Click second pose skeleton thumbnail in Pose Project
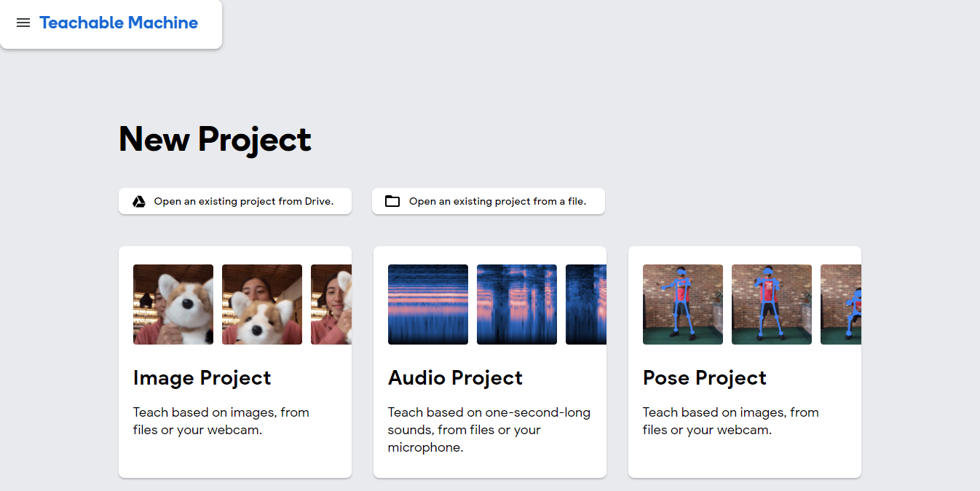Screen dimensions: 980x491 772,305
